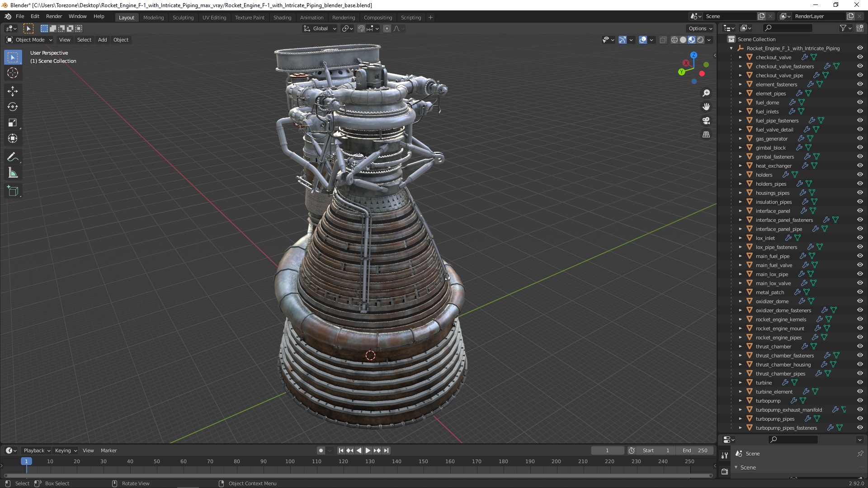Hide the turbopump object in outliner
This screenshot has height=488, width=868.
[860, 400]
